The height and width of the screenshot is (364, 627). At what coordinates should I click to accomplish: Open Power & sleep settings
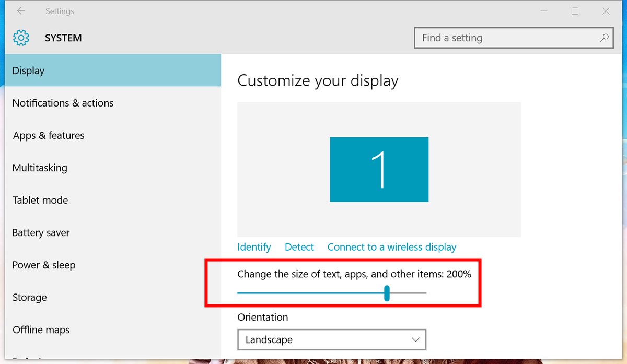(44, 265)
